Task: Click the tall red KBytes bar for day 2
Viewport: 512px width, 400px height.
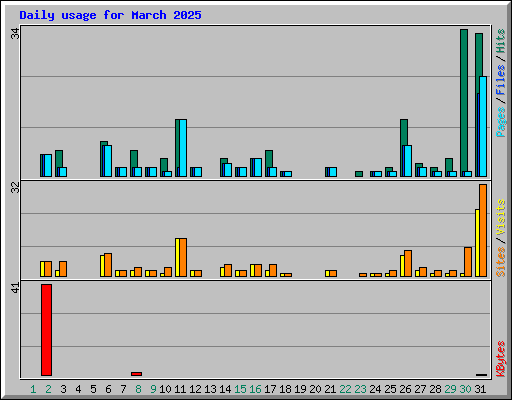Action: (x=46, y=330)
